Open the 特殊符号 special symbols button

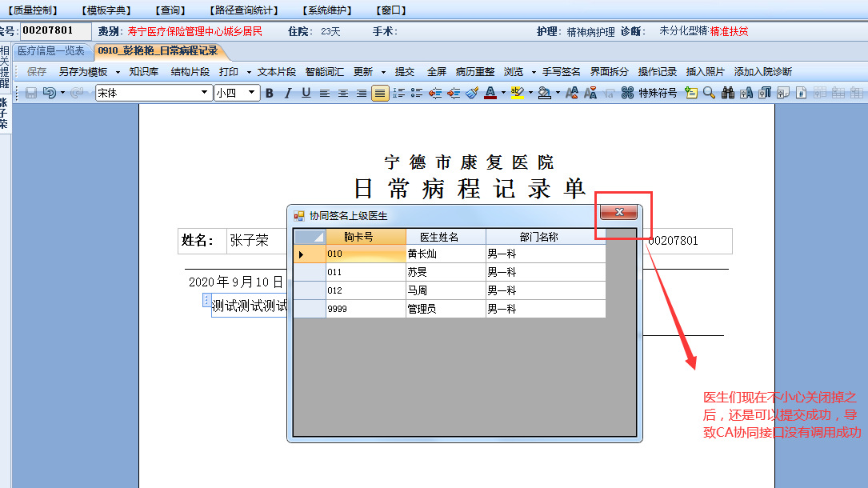658,93
